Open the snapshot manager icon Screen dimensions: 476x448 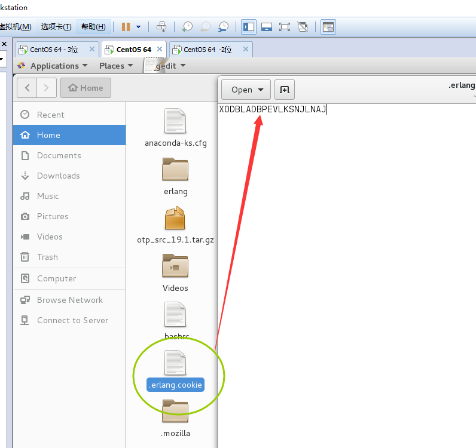click(224, 27)
